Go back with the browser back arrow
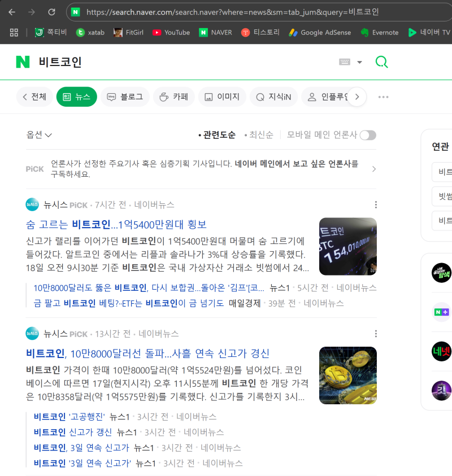This screenshot has height=476, width=452. pyautogui.click(x=12, y=12)
